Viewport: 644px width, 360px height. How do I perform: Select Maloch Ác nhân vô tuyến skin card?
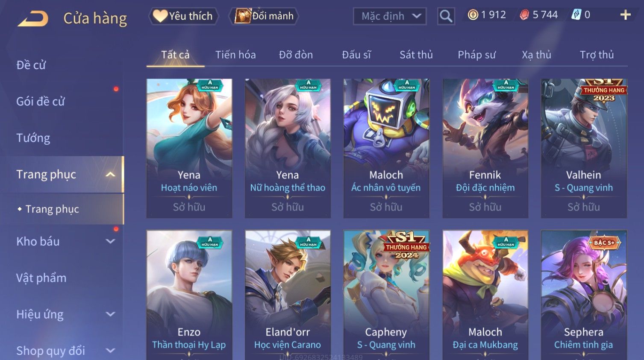(x=386, y=148)
